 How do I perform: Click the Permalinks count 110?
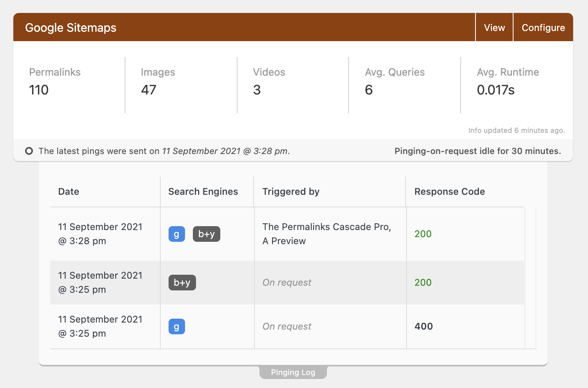(39, 90)
